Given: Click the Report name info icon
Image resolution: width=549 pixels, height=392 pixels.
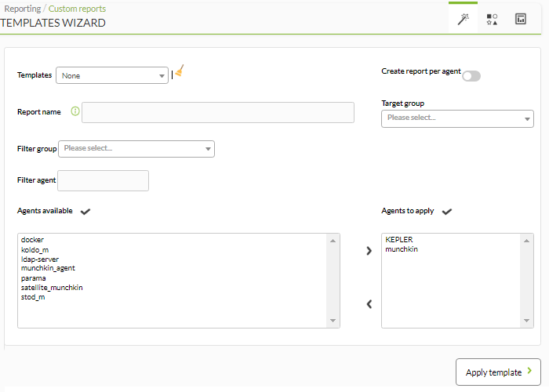Looking at the screenshot, I should click(x=75, y=111).
